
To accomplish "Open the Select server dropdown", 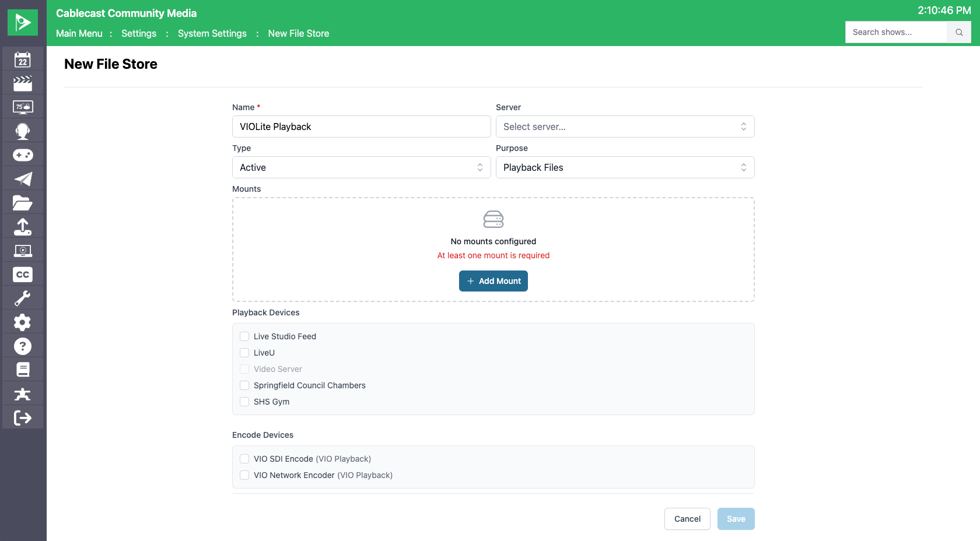I will coord(625,127).
